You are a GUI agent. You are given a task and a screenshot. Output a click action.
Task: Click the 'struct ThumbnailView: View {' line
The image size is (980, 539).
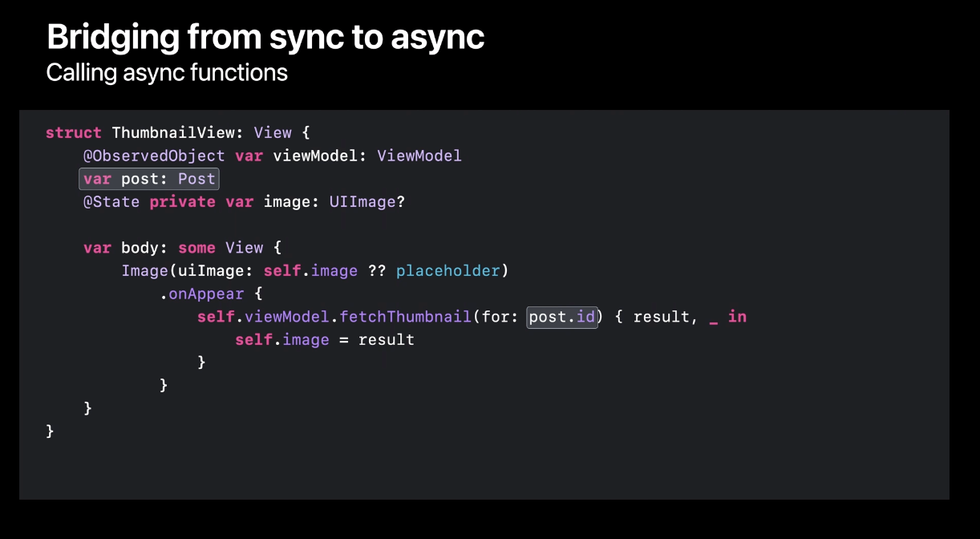pos(177,132)
